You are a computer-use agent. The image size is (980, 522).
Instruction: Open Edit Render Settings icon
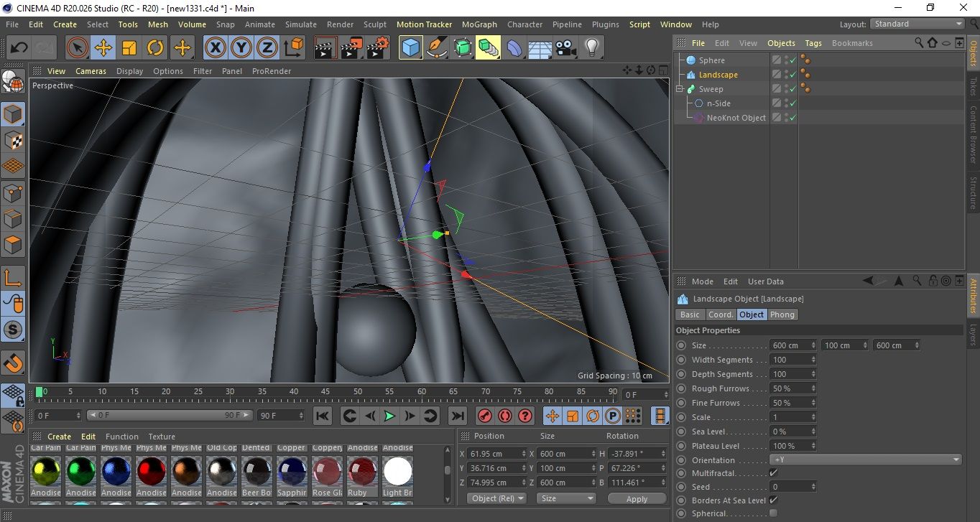point(378,48)
